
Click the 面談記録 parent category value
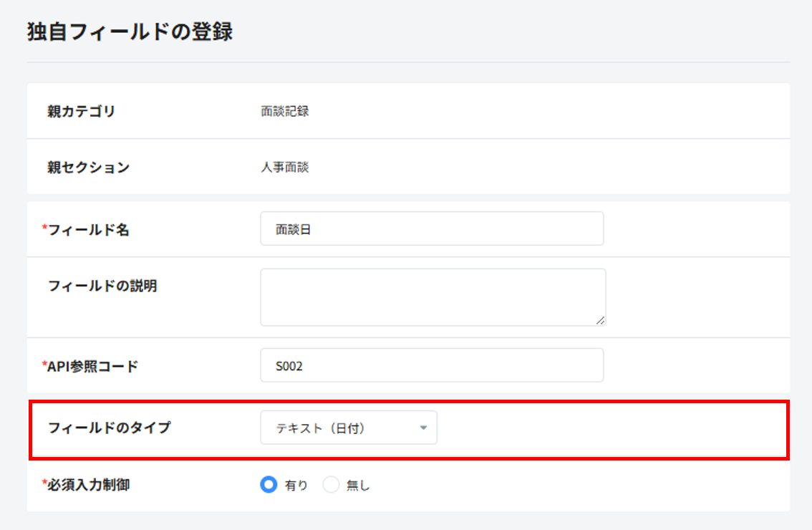coord(285,112)
